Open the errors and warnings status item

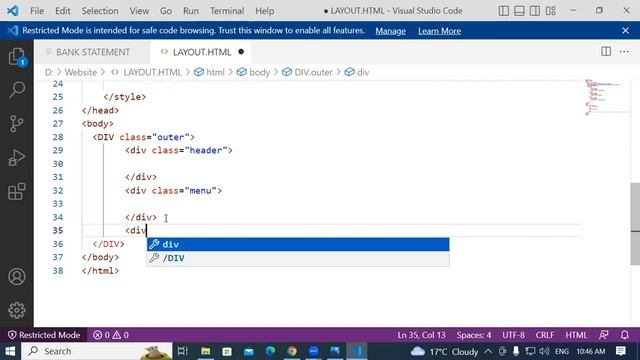[x=111, y=335]
